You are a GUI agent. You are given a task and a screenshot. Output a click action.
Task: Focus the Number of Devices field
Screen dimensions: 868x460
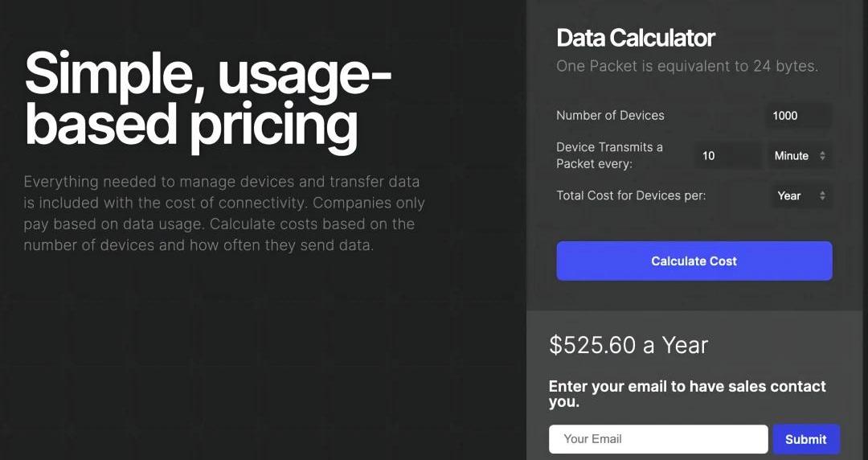click(x=798, y=116)
